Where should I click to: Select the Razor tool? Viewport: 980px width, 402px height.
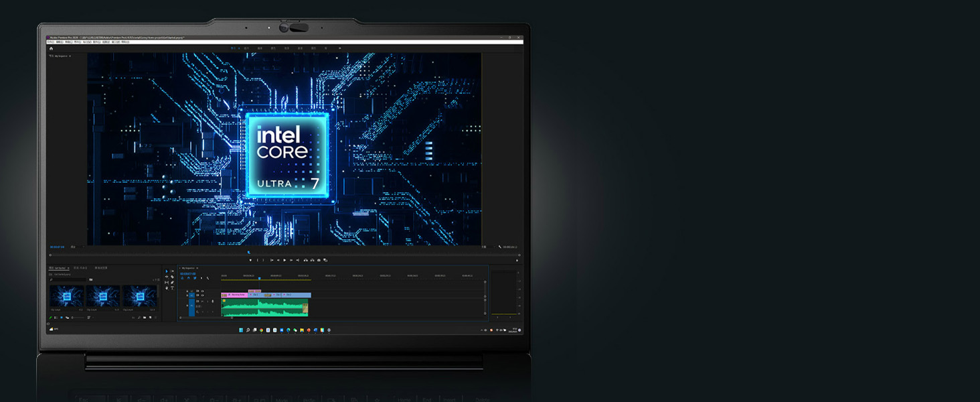click(172, 277)
